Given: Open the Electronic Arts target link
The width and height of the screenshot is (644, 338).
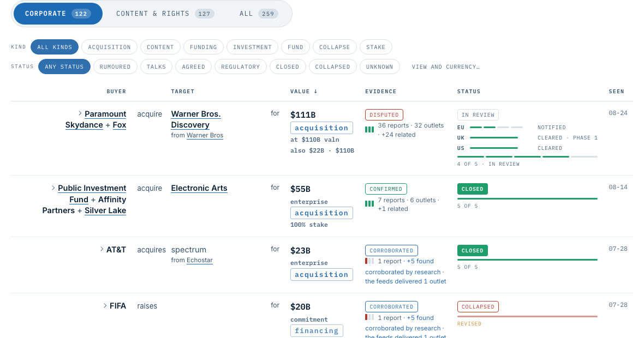Looking at the screenshot, I should pyautogui.click(x=199, y=188).
